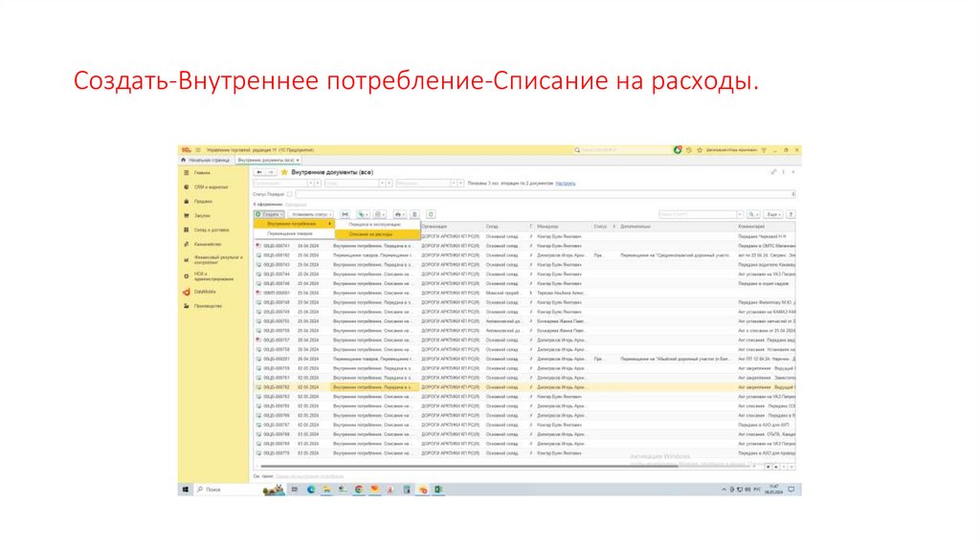Open Excel from the taskbar
980x549 pixels.
(438, 490)
